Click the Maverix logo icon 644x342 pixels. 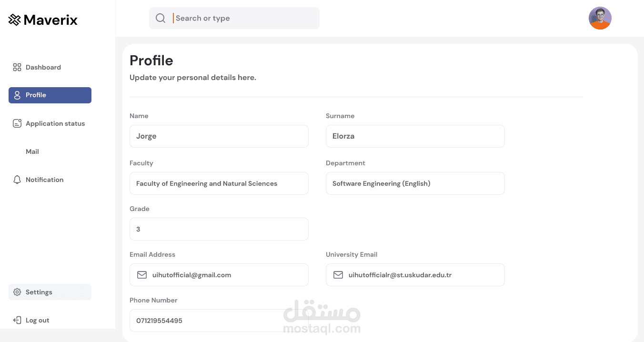pos(14,20)
